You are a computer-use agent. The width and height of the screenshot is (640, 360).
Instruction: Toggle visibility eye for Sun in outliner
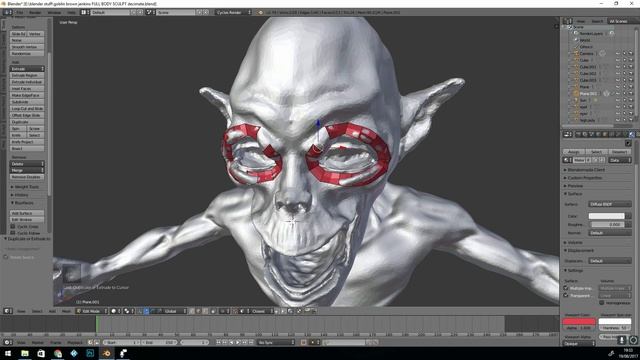click(618, 100)
